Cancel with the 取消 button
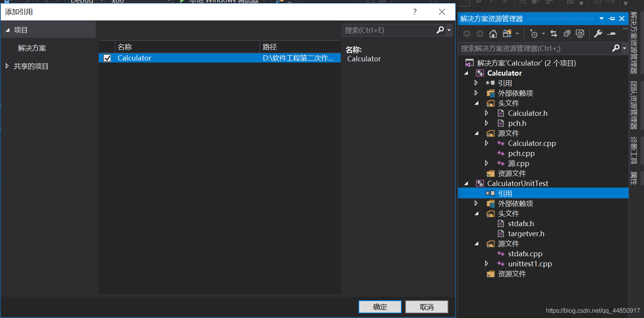Image resolution: width=644 pixels, height=318 pixels. click(427, 307)
